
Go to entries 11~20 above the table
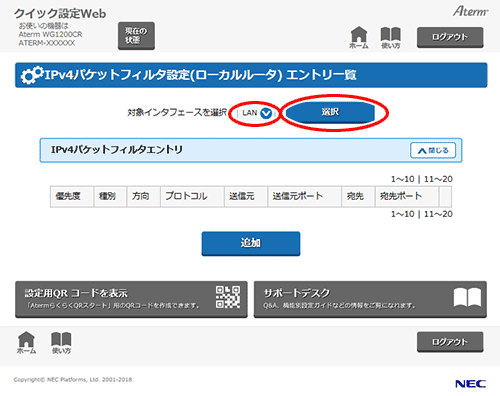438,179
